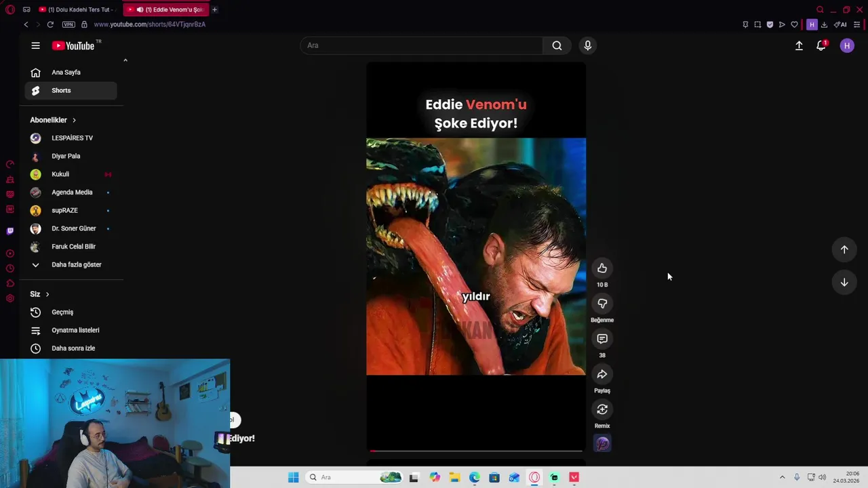Open Twitch in the Opera sidebar

(x=9, y=231)
